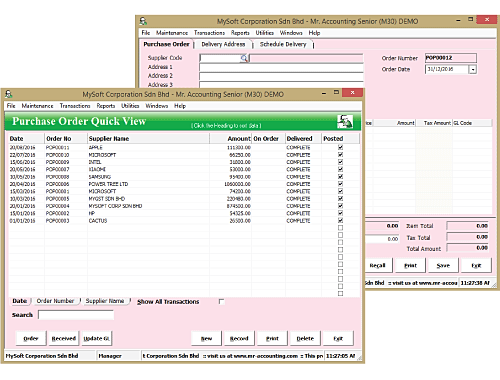Viewport: 500px width, 380px height.
Task: Click the New button
Action: (x=206, y=339)
